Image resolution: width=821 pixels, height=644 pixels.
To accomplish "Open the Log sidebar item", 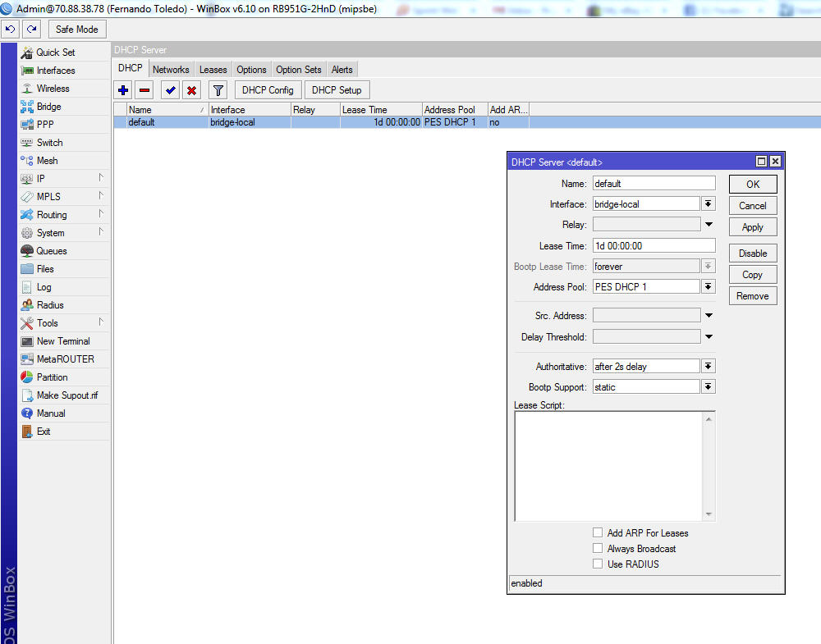I will (64, 287).
